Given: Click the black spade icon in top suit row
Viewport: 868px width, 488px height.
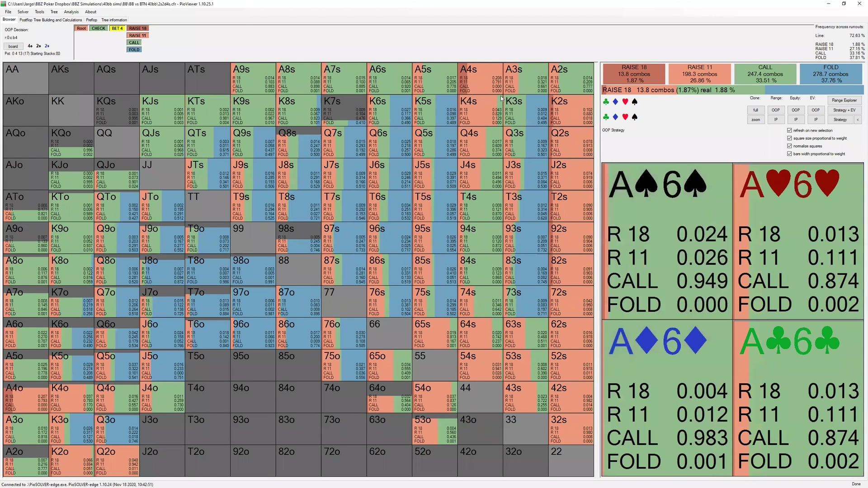Looking at the screenshot, I should pos(635,102).
